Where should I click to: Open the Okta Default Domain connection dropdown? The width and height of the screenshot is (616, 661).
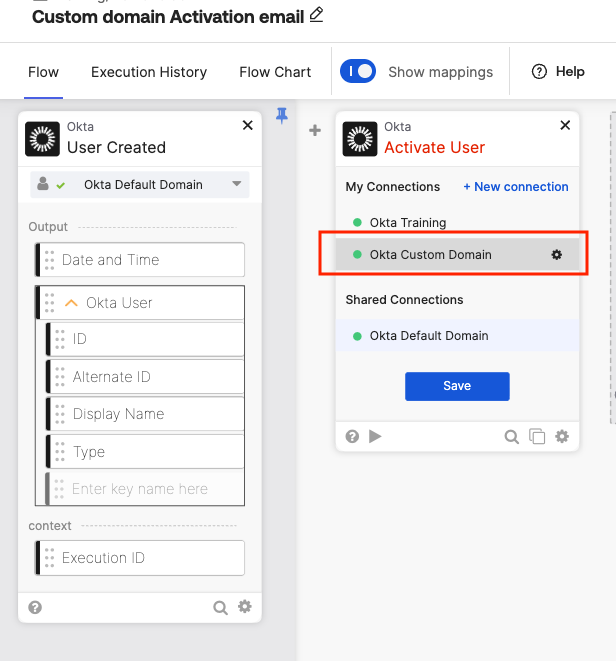pyautogui.click(x=140, y=185)
